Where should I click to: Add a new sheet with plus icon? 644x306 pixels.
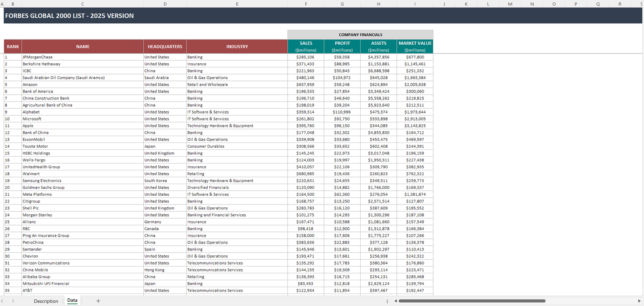point(98,301)
